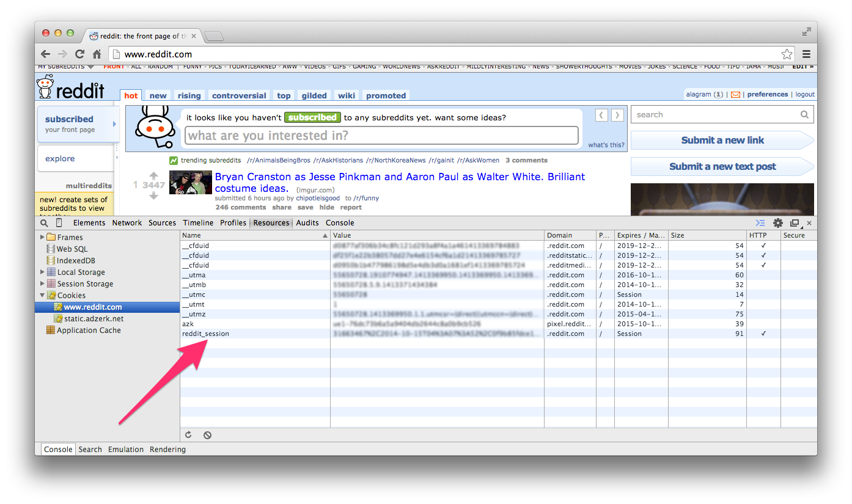Open /r/AskHistorians trending link
Image resolution: width=852 pixels, height=504 pixels.
point(338,161)
